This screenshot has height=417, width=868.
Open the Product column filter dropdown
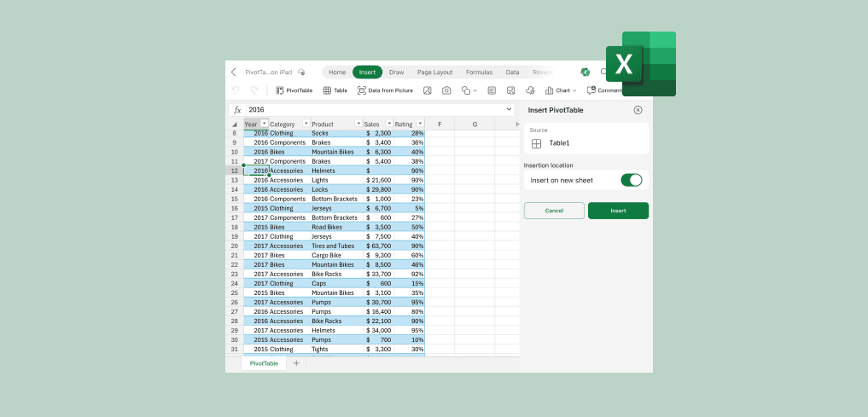[x=358, y=125]
